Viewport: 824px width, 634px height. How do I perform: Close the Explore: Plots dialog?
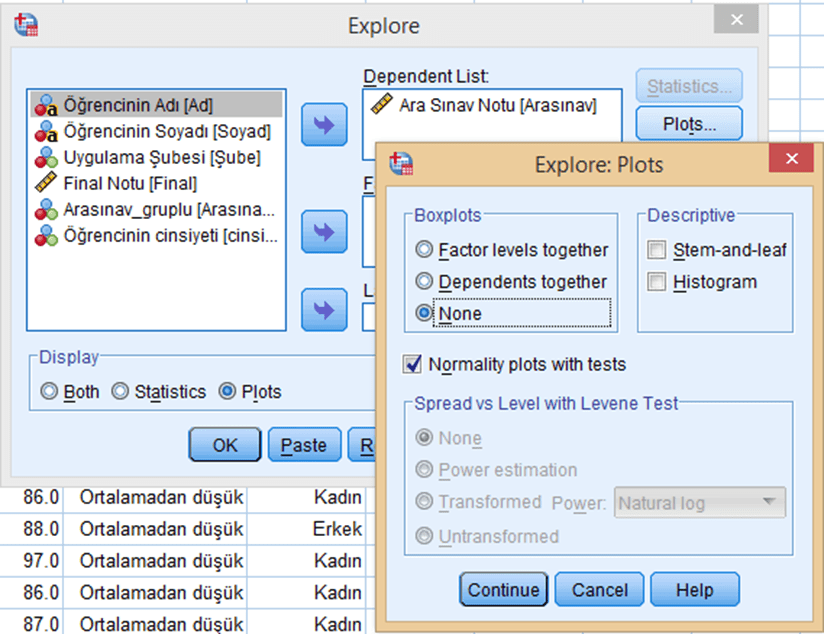(x=792, y=160)
